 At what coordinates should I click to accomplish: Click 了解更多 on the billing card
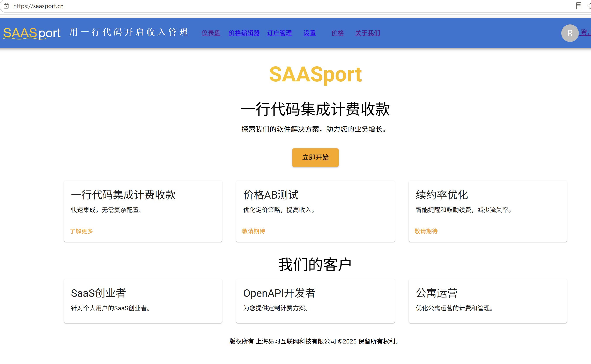[81, 231]
